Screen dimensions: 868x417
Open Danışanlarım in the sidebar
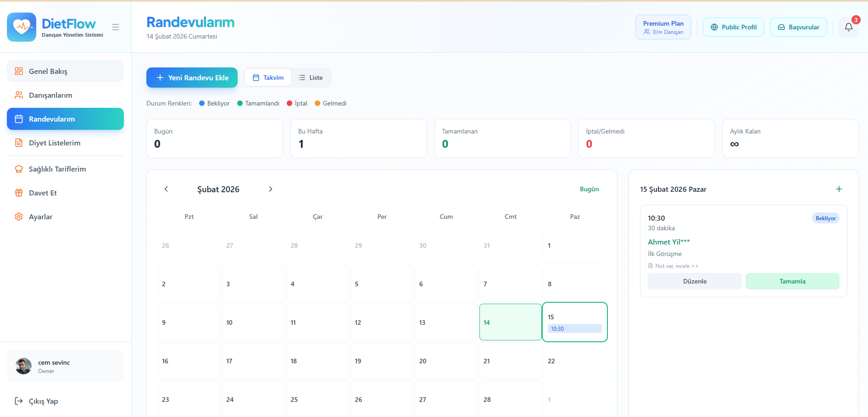click(50, 95)
